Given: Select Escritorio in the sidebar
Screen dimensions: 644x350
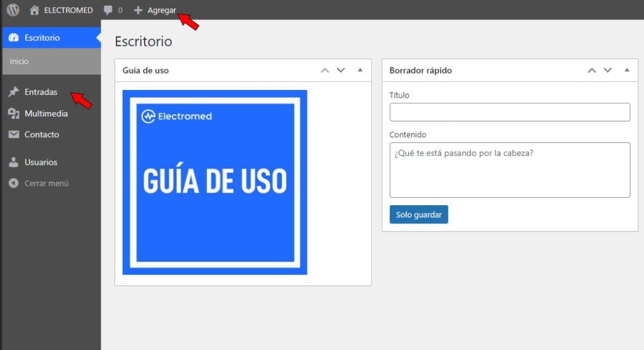Looking at the screenshot, I should [52, 37].
